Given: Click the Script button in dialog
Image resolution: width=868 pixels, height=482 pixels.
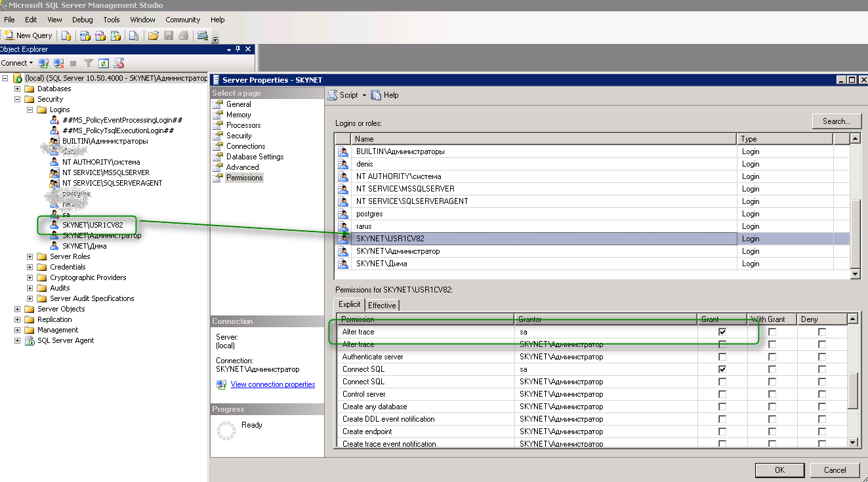Looking at the screenshot, I should click(343, 95).
